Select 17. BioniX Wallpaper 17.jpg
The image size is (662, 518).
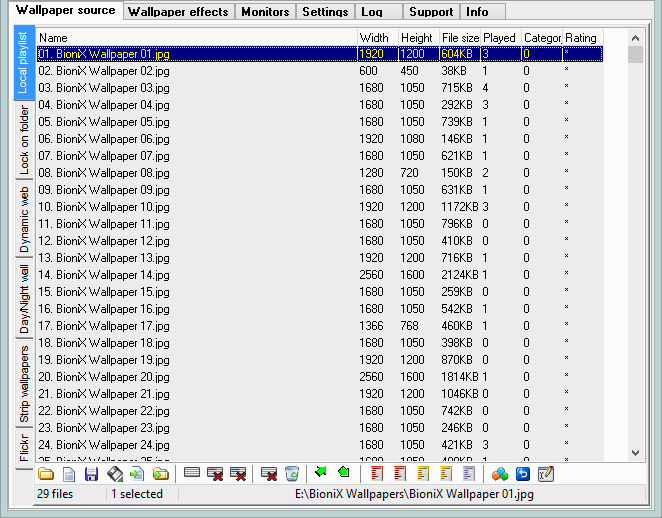tap(320, 326)
